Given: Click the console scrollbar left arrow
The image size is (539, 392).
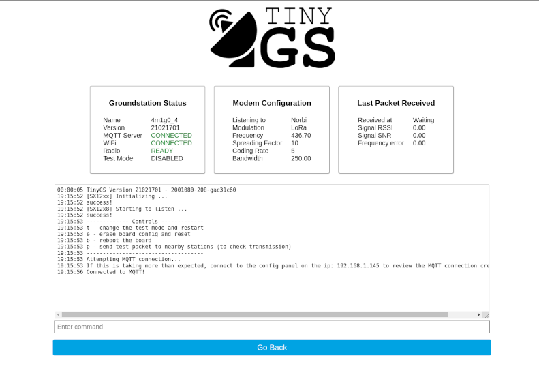Looking at the screenshot, I should coord(59,314).
